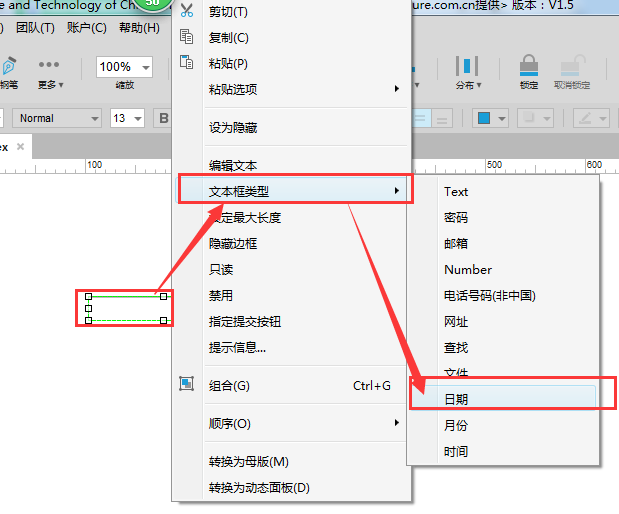The image size is (619, 514).
Task: Open the 团队(T) menu
Action: [35, 28]
